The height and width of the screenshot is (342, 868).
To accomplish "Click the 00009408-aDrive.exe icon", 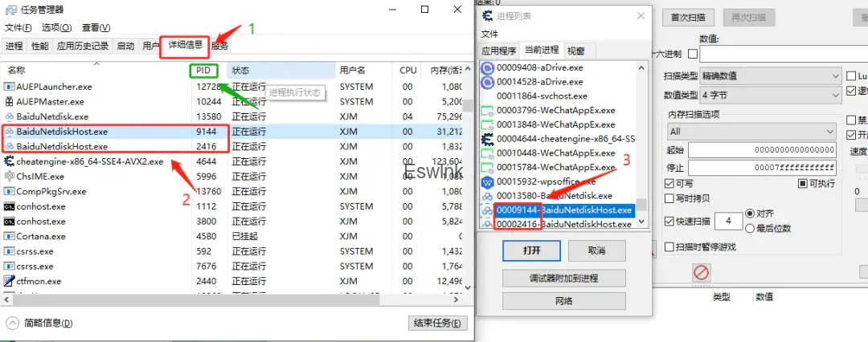I will 487,67.
